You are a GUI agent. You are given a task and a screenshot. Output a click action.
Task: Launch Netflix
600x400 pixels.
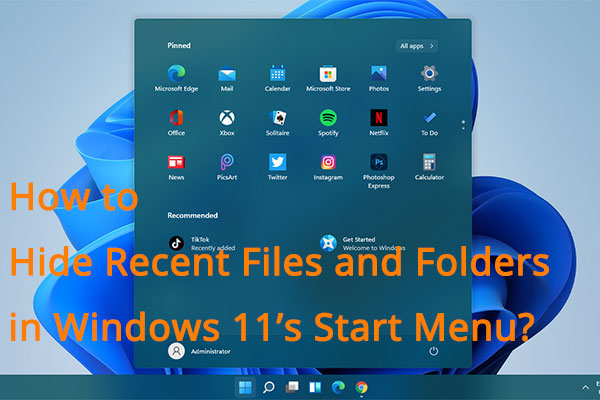point(379,122)
